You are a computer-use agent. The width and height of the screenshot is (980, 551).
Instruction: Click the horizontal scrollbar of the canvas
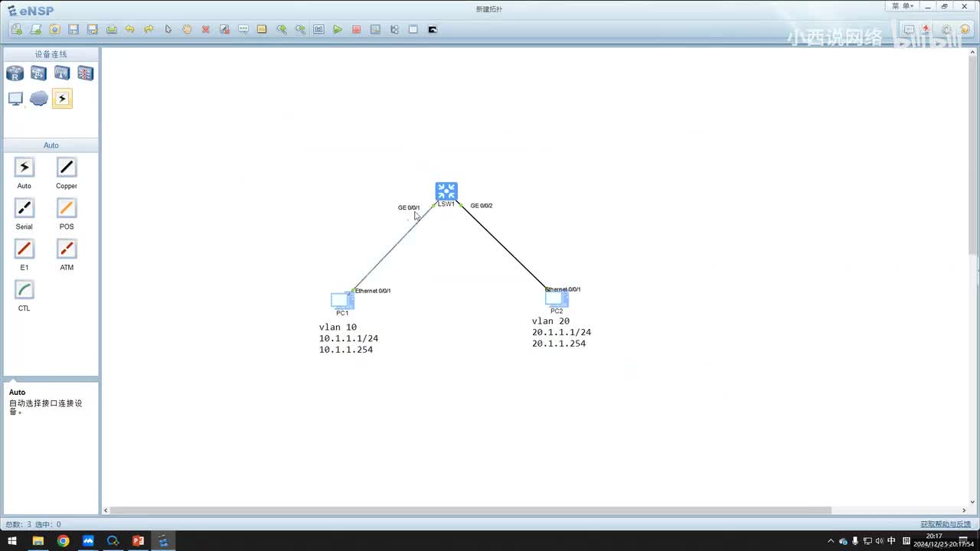(471, 510)
